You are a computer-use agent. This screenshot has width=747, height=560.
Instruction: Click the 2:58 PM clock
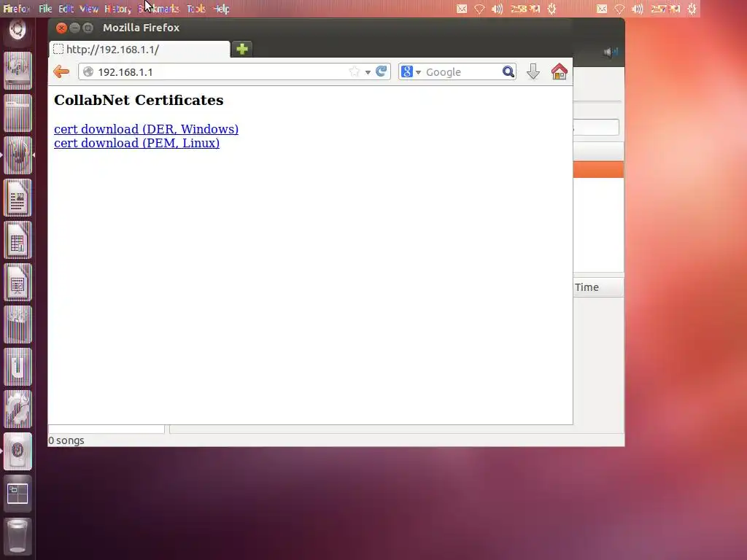pos(525,9)
